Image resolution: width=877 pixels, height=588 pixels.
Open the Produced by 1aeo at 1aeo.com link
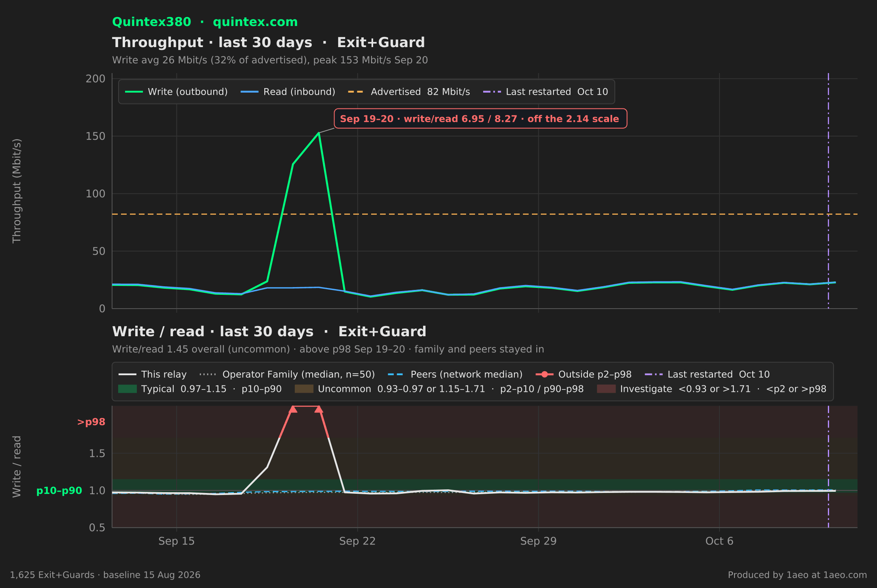(x=797, y=575)
